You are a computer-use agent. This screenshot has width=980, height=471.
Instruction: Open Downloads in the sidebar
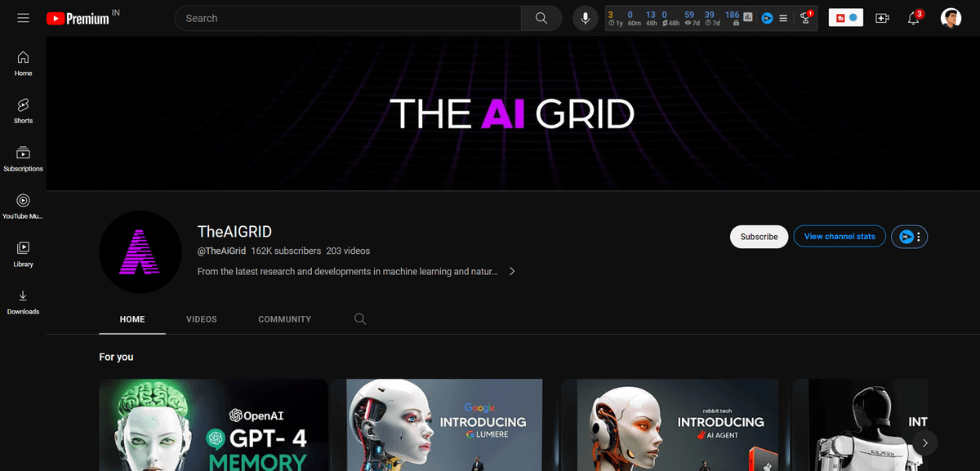(23, 301)
